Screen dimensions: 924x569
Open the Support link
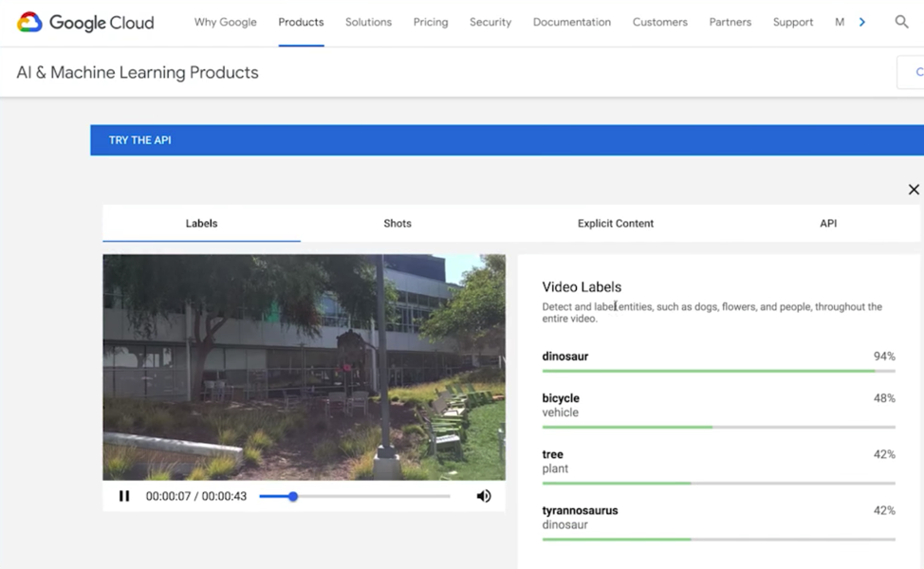coord(793,22)
